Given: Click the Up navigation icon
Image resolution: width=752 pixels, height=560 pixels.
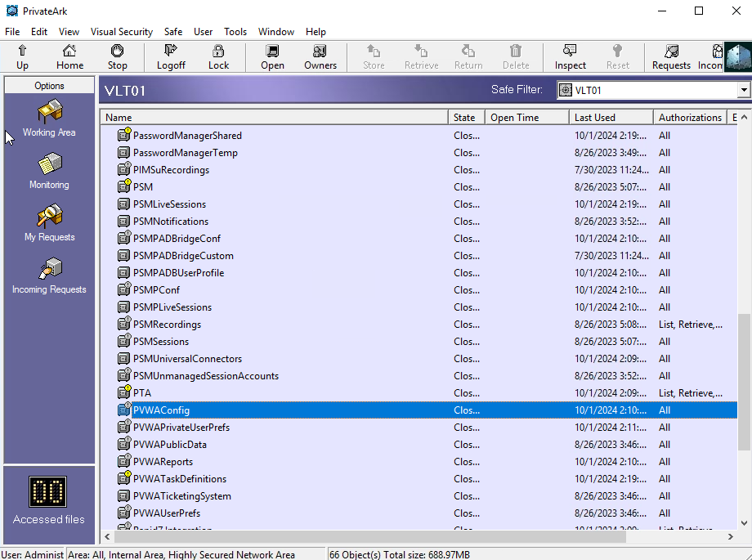Looking at the screenshot, I should pos(22,56).
